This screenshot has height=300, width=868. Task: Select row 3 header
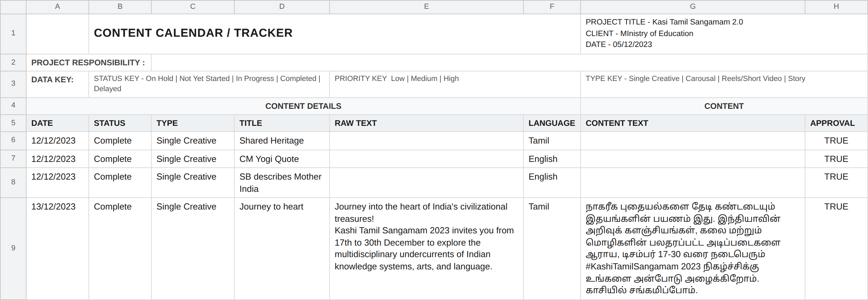click(13, 84)
